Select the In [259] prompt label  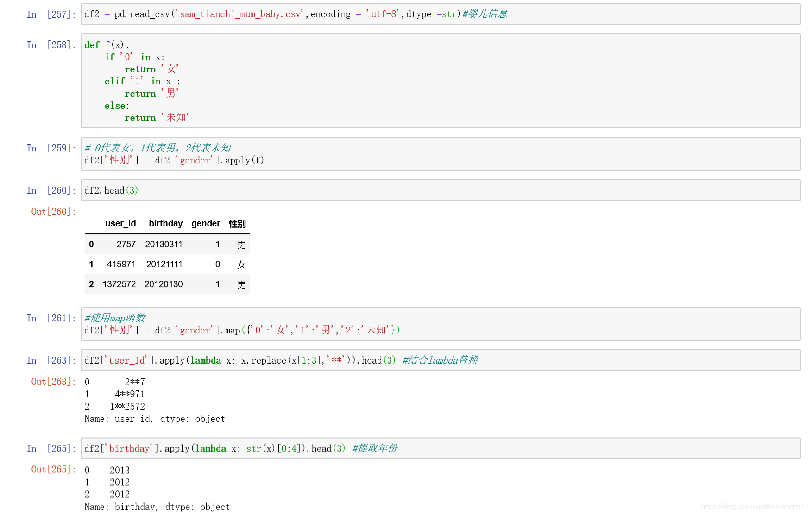click(x=51, y=148)
